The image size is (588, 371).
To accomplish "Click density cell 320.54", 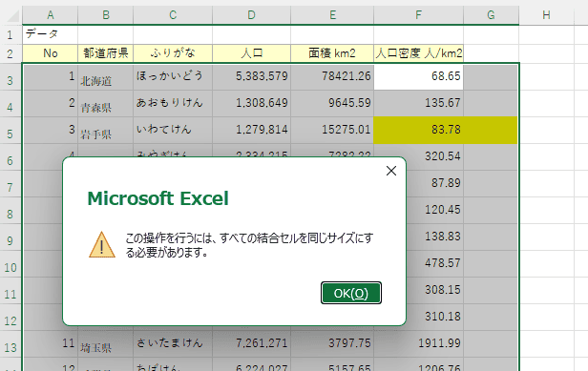I will coord(418,156).
